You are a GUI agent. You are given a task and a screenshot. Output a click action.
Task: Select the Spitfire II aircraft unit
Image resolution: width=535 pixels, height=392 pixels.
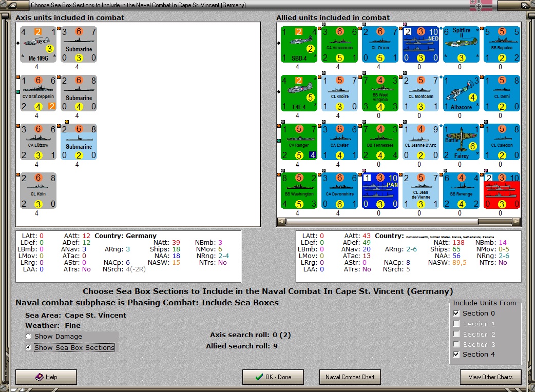click(x=461, y=45)
